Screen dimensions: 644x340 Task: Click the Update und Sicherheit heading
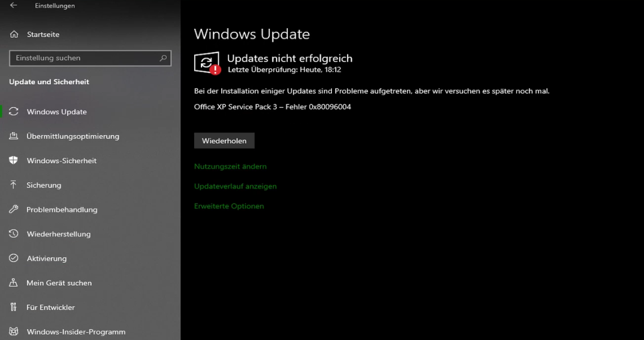(x=49, y=82)
